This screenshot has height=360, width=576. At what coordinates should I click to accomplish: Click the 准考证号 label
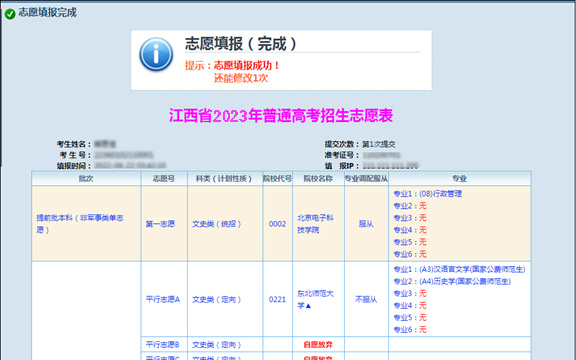click(341, 155)
